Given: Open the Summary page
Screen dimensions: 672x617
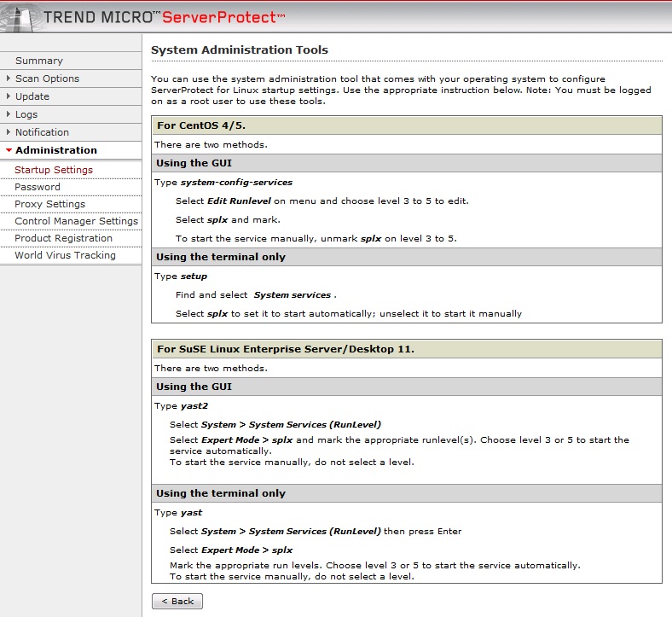Looking at the screenshot, I should (39, 61).
